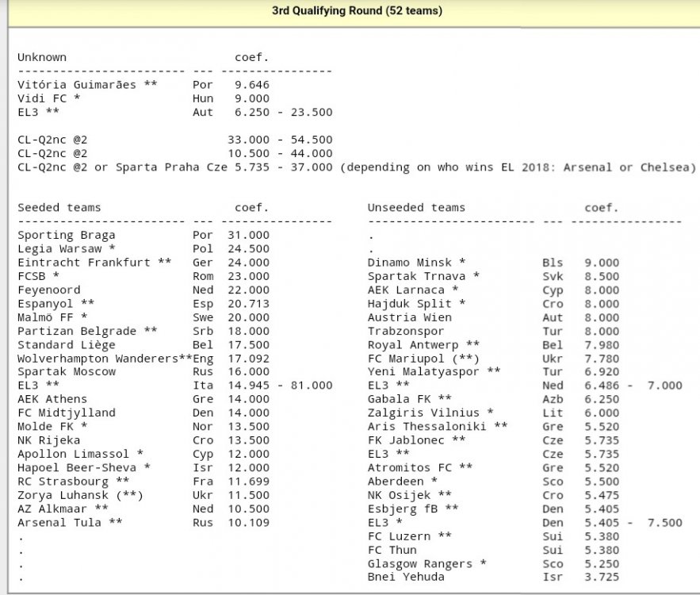Viewport: 700px width, 595px height.
Task: Select the Vidi FC row
Action: tap(143, 98)
